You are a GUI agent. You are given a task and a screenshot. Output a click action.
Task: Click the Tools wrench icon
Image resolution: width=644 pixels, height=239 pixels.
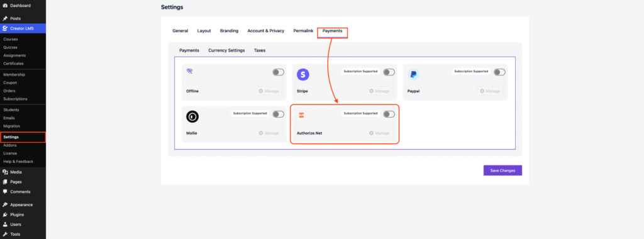pyautogui.click(x=5, y=234)
